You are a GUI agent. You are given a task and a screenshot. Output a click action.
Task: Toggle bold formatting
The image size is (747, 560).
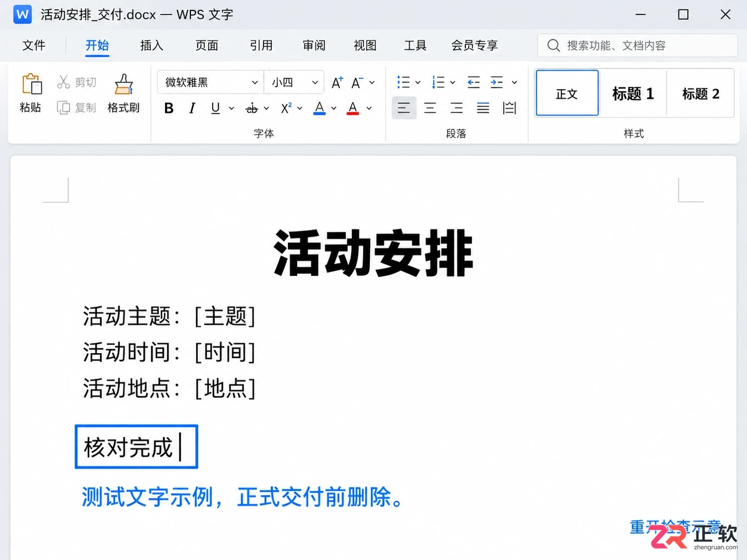coord(169,108)
